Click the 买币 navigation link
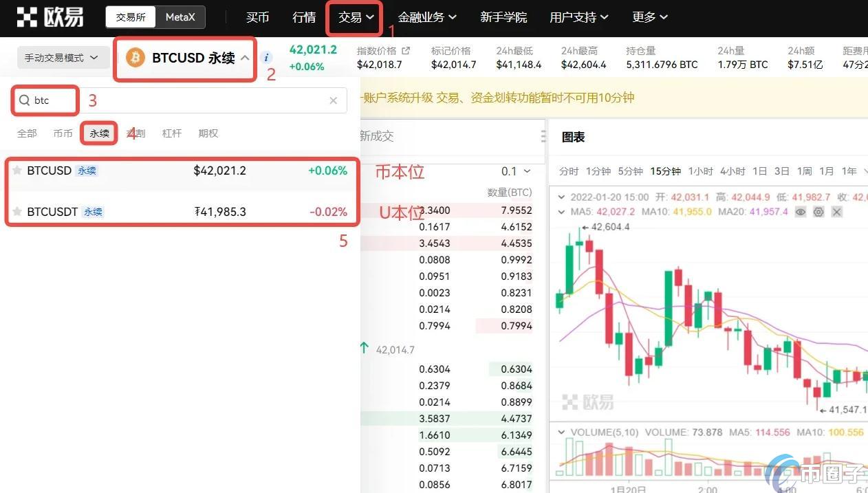Viewport: 868px width, 493px height. 257,17
